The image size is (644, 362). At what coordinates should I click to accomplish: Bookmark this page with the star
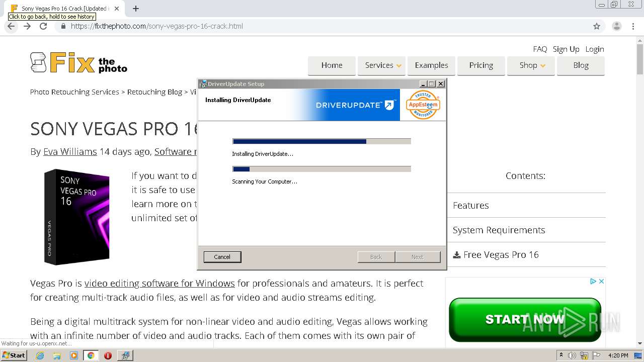tap(597, 26)
